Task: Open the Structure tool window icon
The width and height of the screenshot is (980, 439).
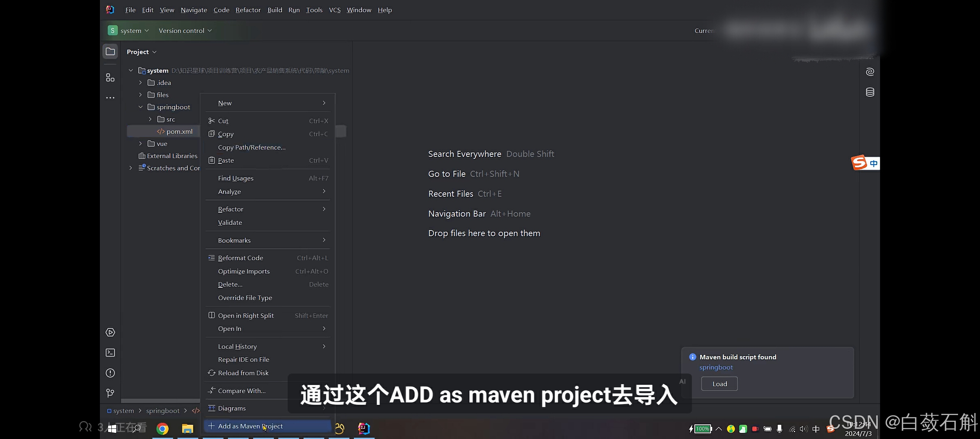Action: coord(110,77)
